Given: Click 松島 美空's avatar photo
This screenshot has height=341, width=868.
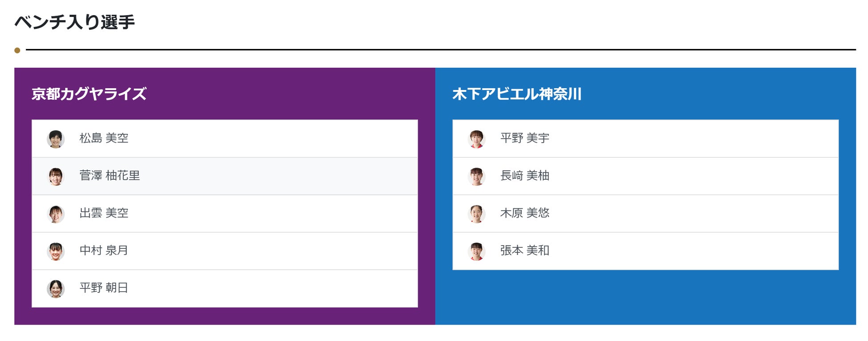Looking at the screenshot, I should pyautogui.click(x=56, y=139).
